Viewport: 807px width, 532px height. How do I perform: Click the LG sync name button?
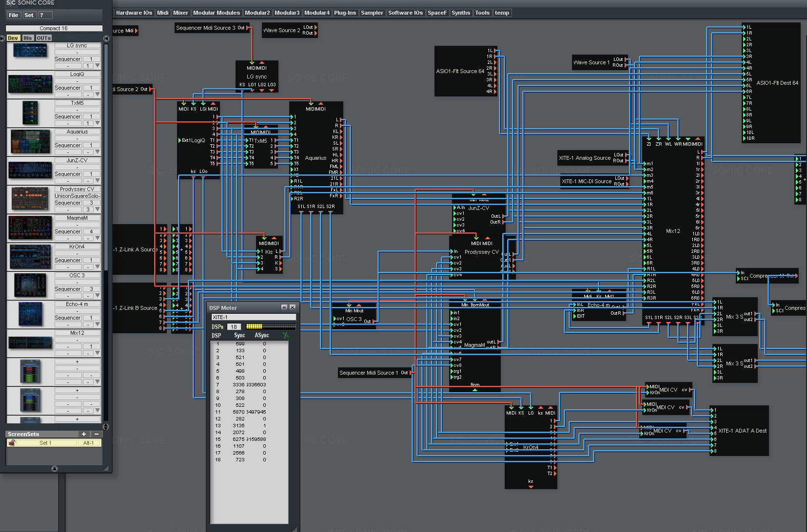77,45
